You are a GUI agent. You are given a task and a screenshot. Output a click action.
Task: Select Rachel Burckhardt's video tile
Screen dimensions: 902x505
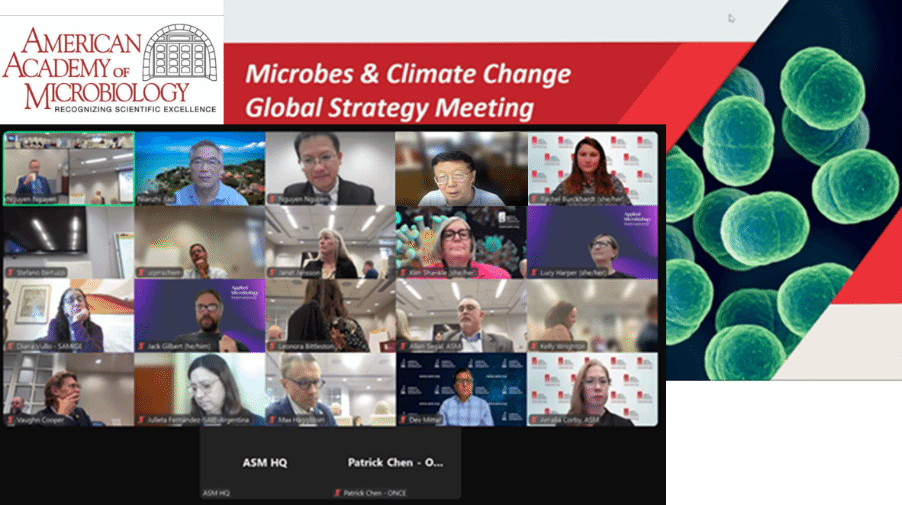click(x=593, y=169)
